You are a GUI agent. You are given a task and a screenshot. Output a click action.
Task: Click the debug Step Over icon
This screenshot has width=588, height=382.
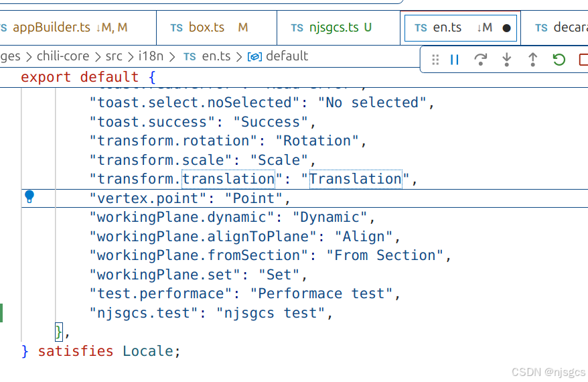pos(480,60)
